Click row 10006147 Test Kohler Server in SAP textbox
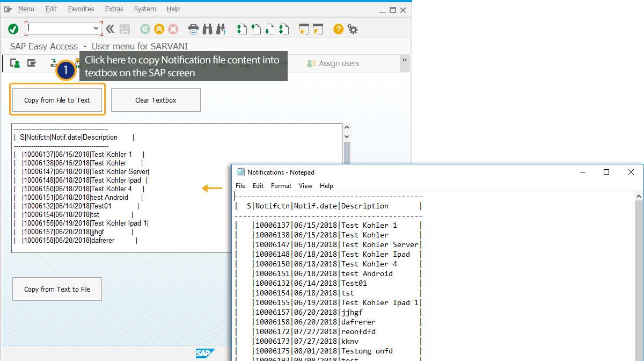 pos(82,171)
